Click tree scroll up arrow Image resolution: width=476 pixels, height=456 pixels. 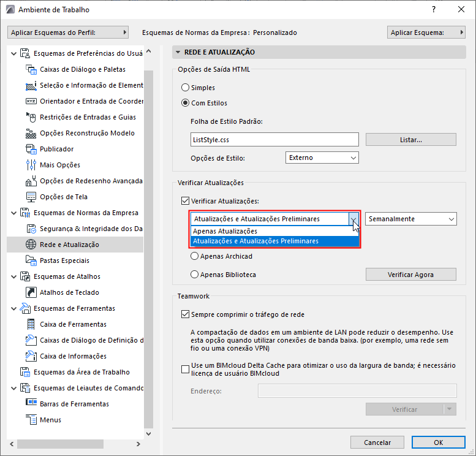click(x=149, y=51)
